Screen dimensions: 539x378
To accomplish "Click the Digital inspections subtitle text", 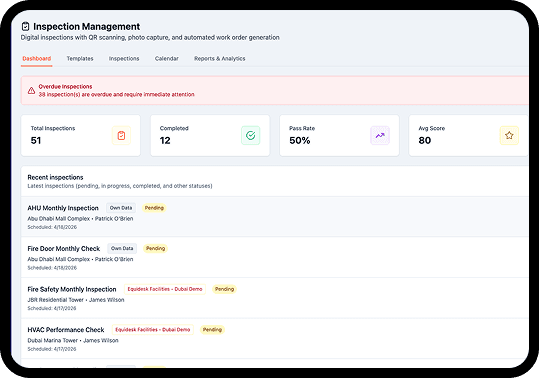I will coord(150,37).
